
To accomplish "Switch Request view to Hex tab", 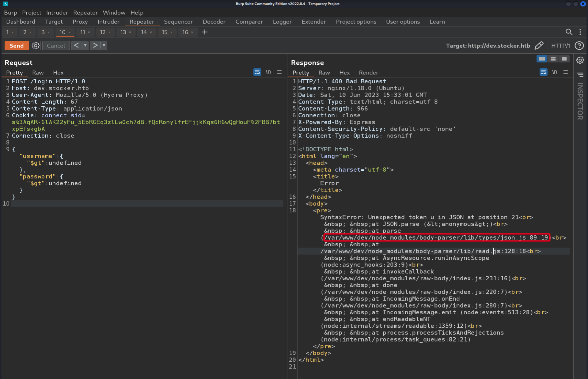I will tap(58, 73).
